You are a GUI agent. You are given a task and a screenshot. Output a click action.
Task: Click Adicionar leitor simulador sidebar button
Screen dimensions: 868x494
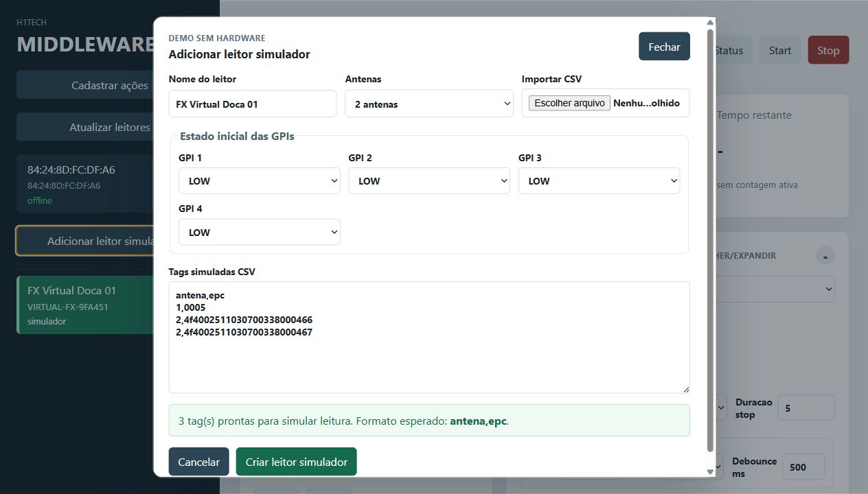85,241
